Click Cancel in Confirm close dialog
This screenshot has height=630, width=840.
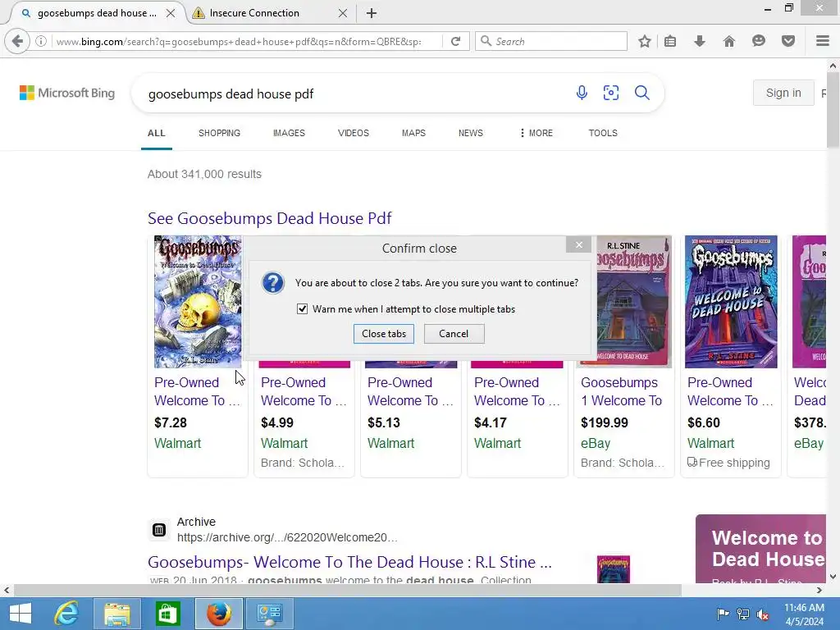[x=454, y=334]
